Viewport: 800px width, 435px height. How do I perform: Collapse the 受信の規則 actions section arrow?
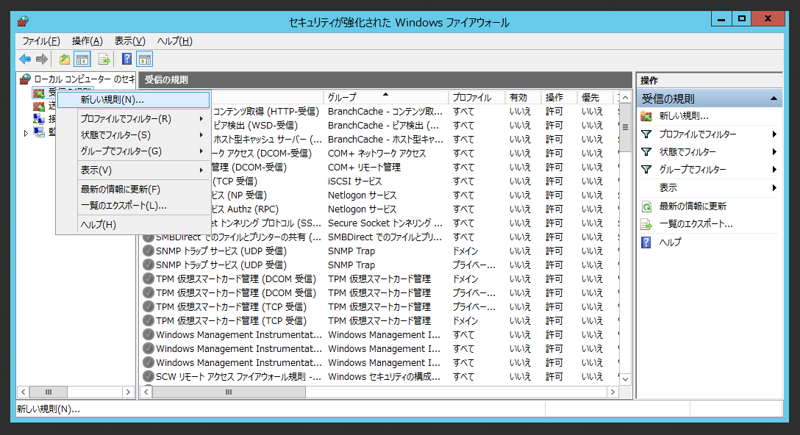click(773, 98)
